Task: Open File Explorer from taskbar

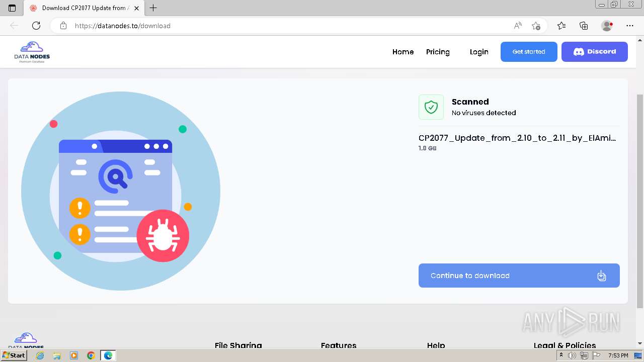Action: (57, 355)
